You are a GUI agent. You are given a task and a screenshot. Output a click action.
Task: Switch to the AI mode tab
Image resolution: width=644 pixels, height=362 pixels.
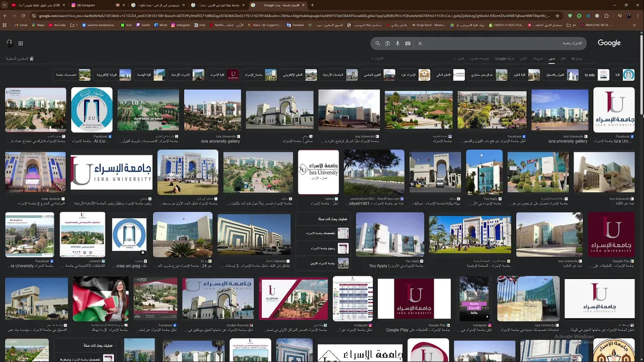pyautogui.click(x=577, y=58)
